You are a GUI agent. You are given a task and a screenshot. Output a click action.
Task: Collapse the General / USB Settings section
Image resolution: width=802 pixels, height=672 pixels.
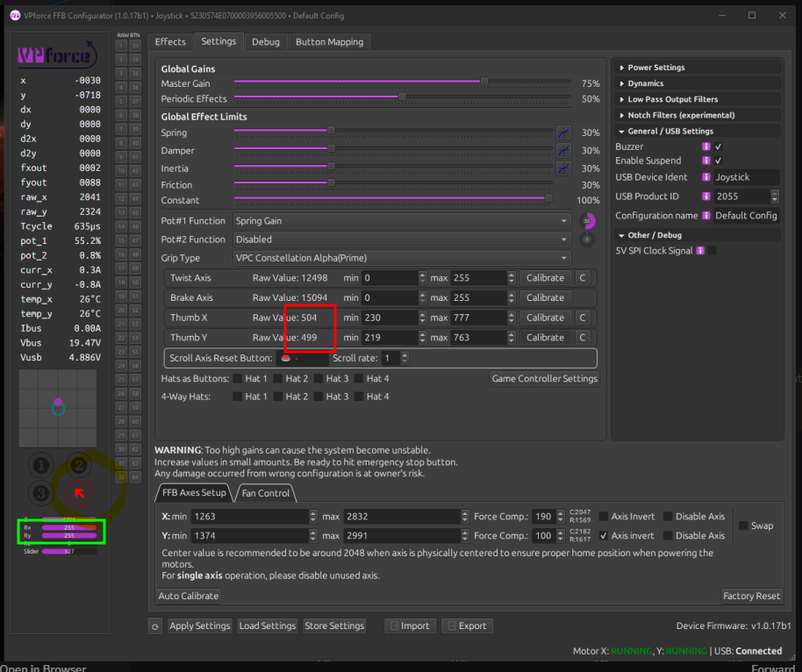pos(697,131)
